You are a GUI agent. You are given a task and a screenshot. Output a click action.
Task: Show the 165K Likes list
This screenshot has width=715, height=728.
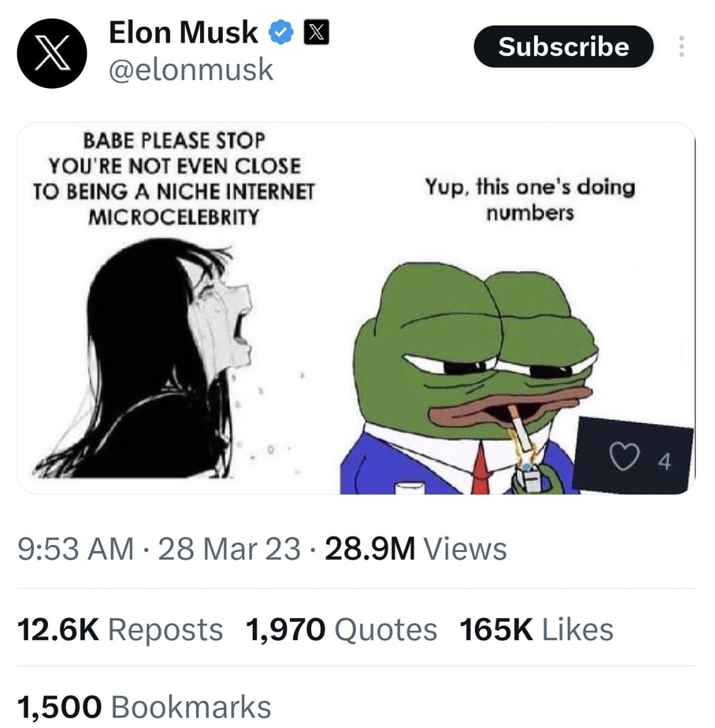536,629
